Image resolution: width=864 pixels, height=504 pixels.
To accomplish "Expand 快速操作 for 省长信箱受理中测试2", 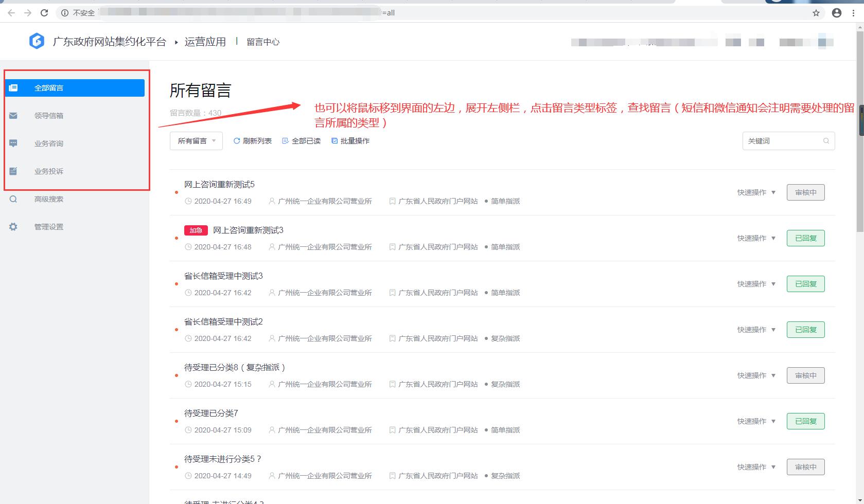I will 756,330.
